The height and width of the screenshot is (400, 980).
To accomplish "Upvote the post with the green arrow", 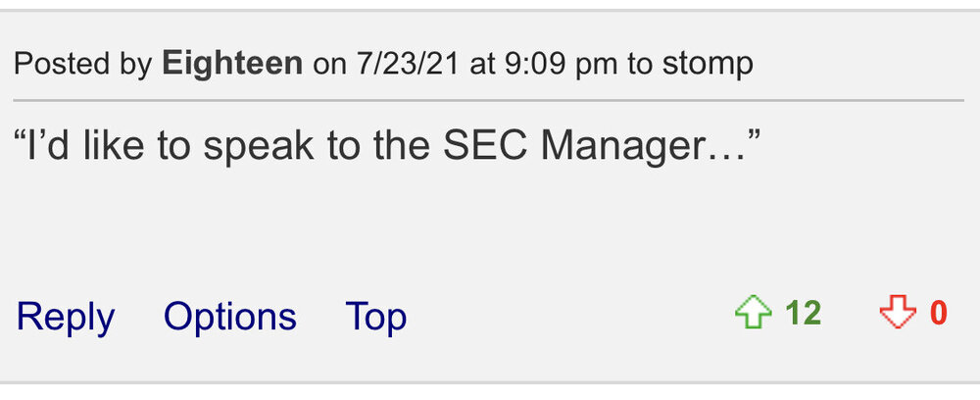I will pyautogui.click(x=754, y=314).
